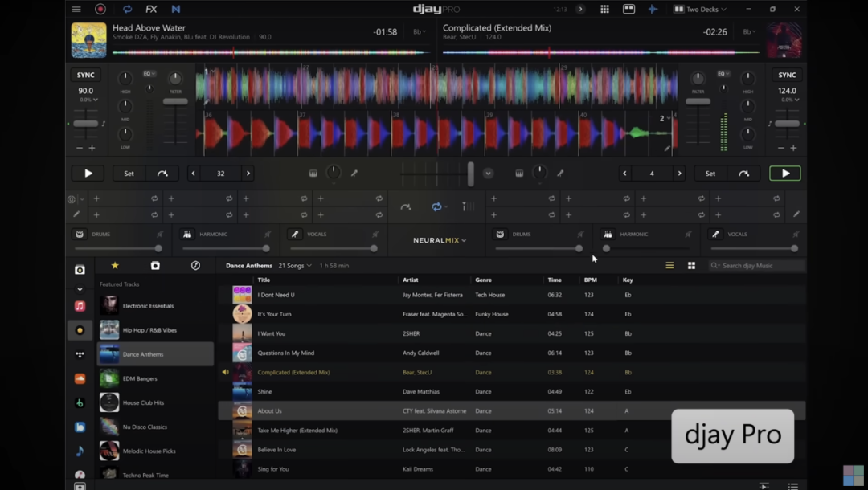Focus the Search djay Music field
The image size is (868, 490).
click(x=756, y=265)
